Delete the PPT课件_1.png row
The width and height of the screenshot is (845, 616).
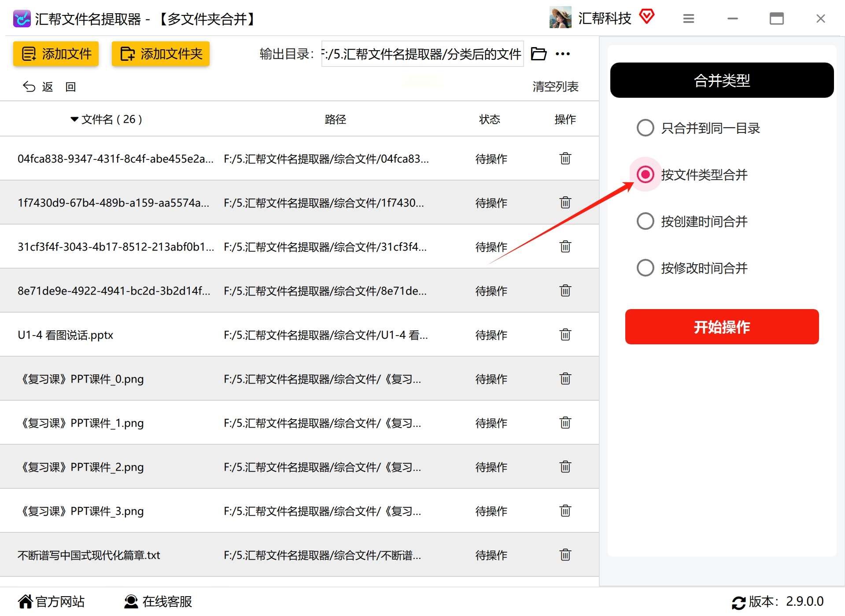(x=565, y=423)
